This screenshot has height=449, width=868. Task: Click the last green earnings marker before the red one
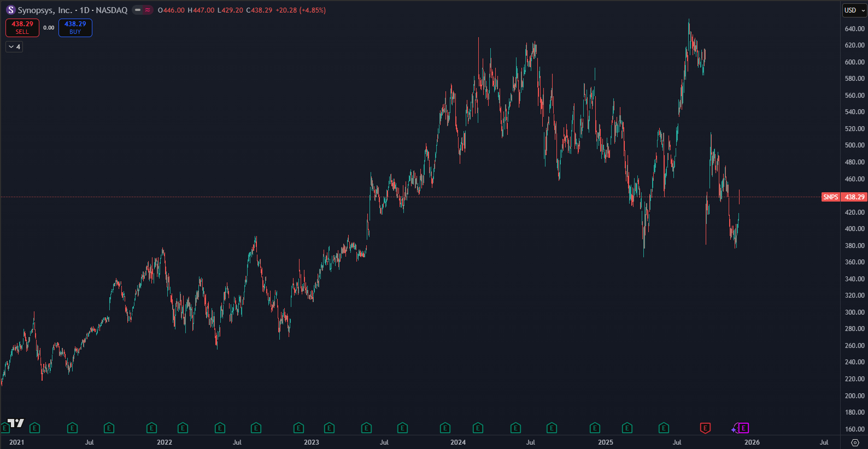pyautogui.click(x=664, y=428)
